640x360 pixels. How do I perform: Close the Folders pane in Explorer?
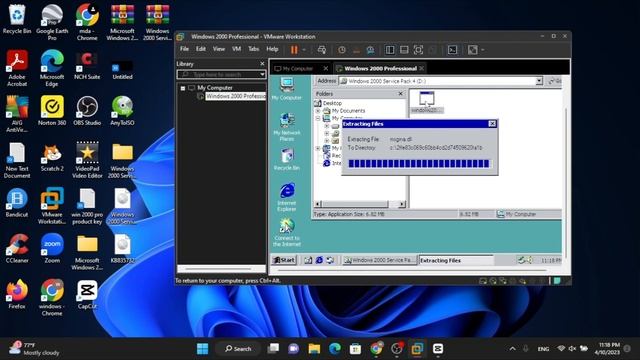(x=400, y=93)
